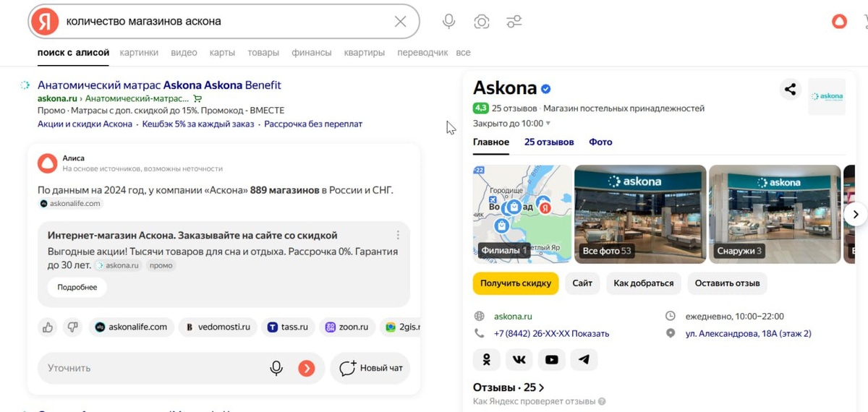Click 'Показать' to reveal phone number
This screenshot has height=412, width=868.
pyautogui.click(x=590, y=334)
